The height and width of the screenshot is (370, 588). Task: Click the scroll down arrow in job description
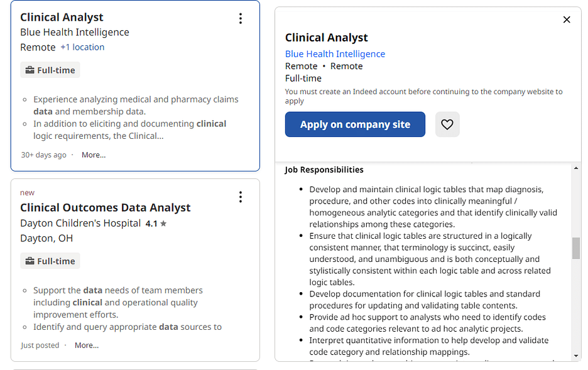575,356
